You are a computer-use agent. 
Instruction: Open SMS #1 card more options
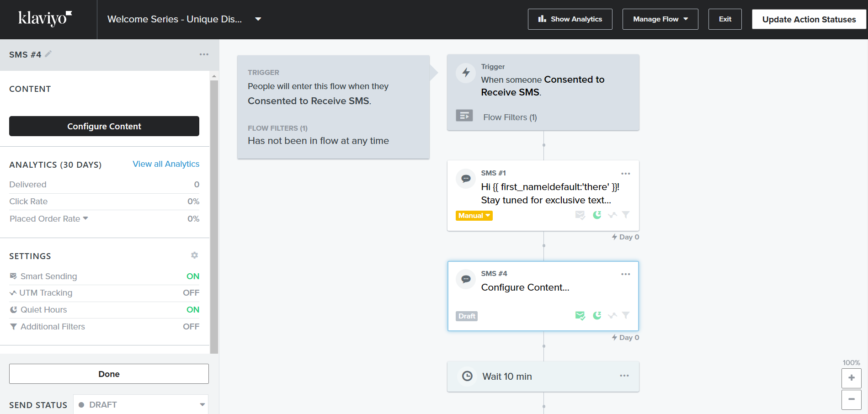click(625, 174)
